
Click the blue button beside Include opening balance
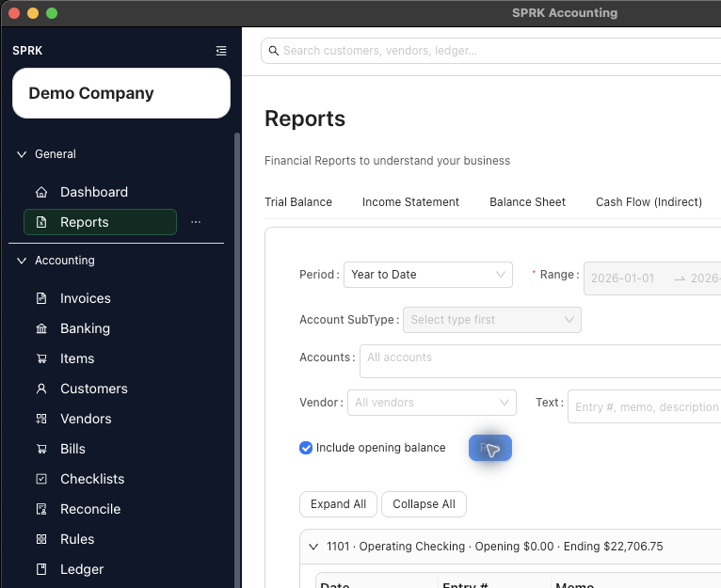click(490, 448)
